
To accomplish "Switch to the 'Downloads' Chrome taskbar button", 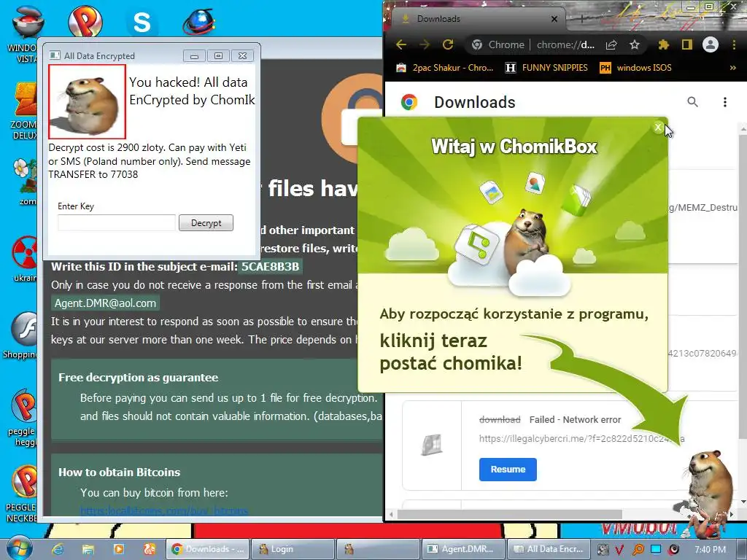I will pyautogui.click(x=206, y=549).
